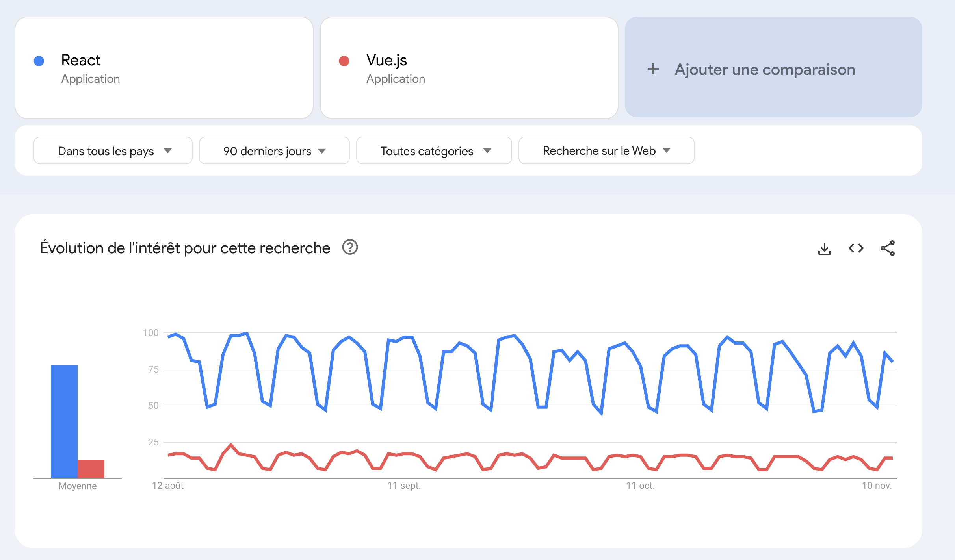Click the blue React color dot

coord(39,61)
